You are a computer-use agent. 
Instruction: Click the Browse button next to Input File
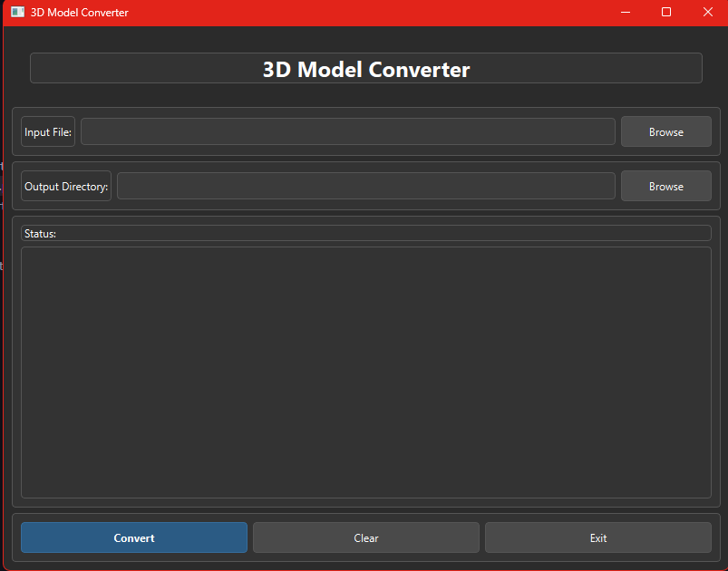click(x=665, y=131)
